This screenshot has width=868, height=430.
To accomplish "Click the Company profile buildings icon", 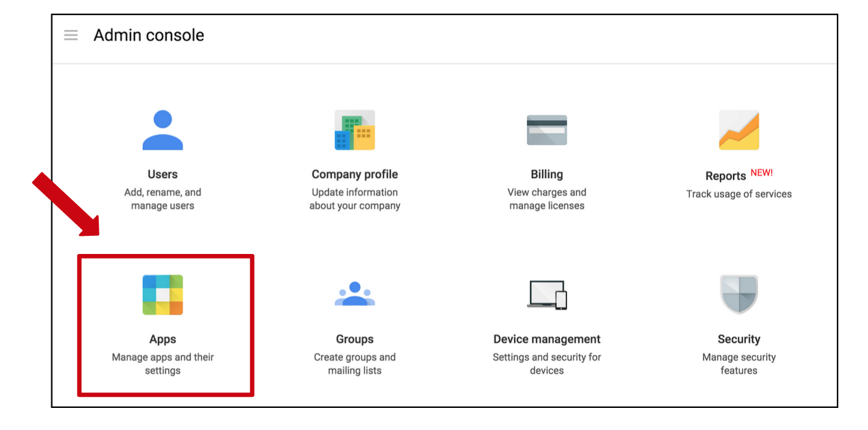I will (355, 130).
